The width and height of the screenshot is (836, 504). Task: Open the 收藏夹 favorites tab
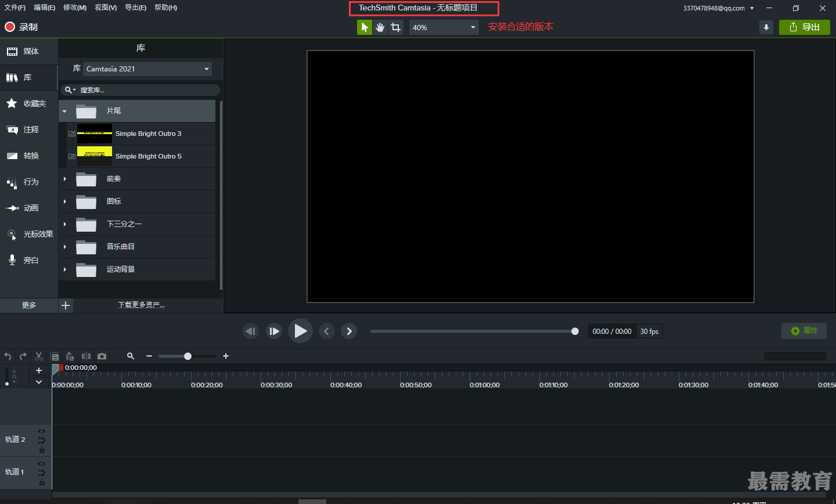pos(29,103)
